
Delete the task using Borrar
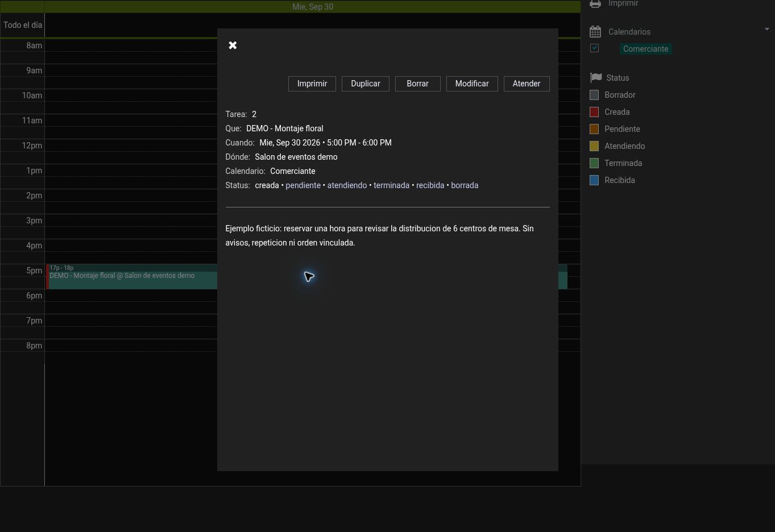418,84
